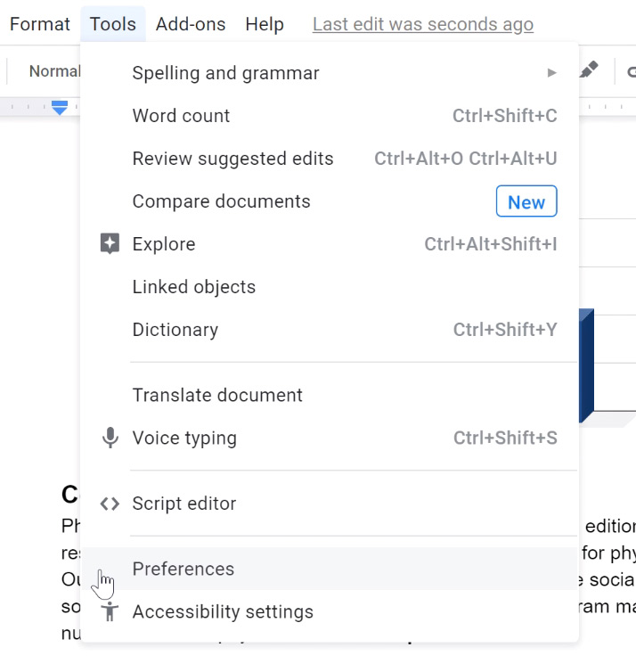Screen dimensions: 636x672
Task: Open Preferences
Action: point(330,569)
